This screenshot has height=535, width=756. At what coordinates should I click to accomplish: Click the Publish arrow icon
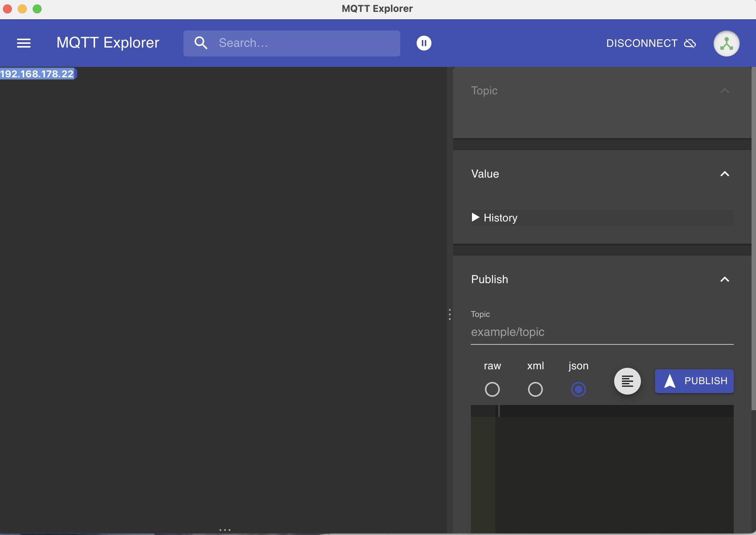tap(669, 381)
